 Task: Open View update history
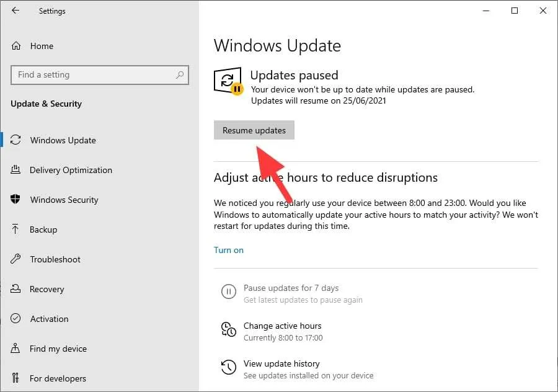(281, 363)
